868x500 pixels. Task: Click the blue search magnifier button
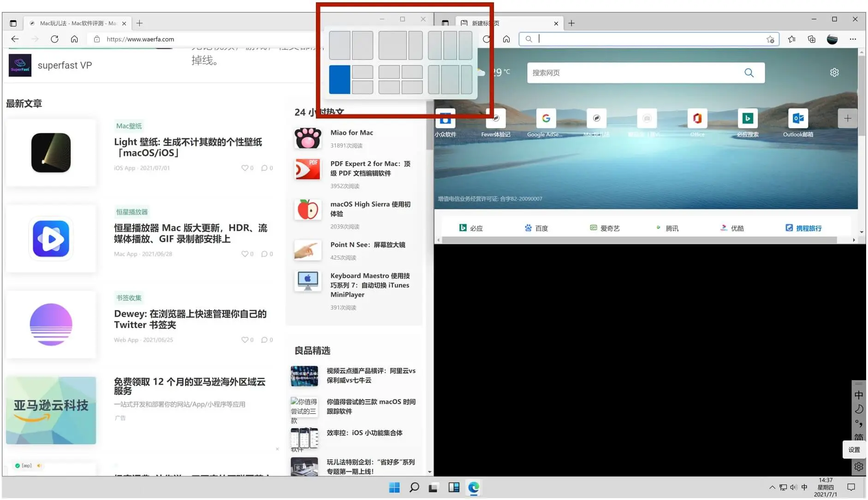(749, 73)
